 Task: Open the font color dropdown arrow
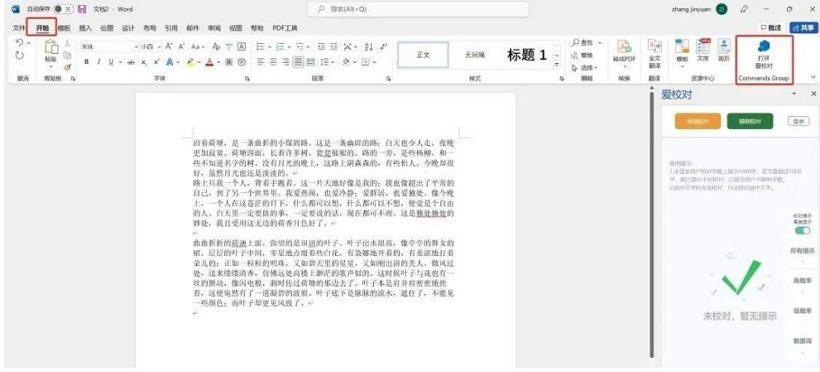click(218, 62)
